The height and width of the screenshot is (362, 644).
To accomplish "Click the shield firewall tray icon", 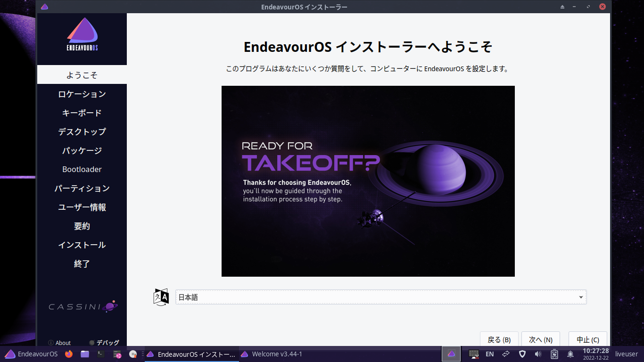I will point(522,354).
